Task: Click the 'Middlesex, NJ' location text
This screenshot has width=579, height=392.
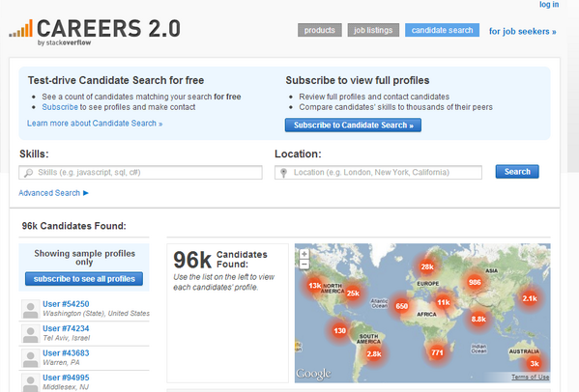Action: point(66,387)
